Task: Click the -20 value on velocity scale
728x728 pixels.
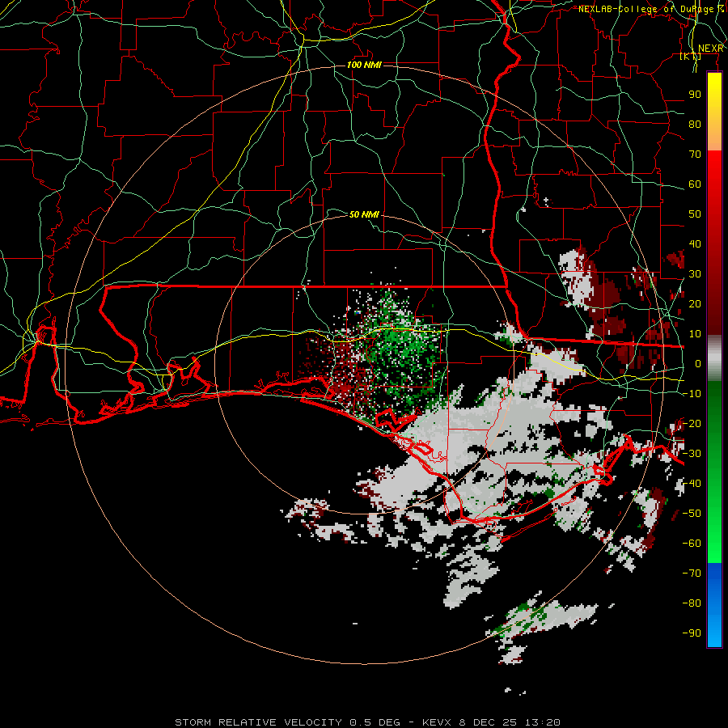Action: coord(692,423)
